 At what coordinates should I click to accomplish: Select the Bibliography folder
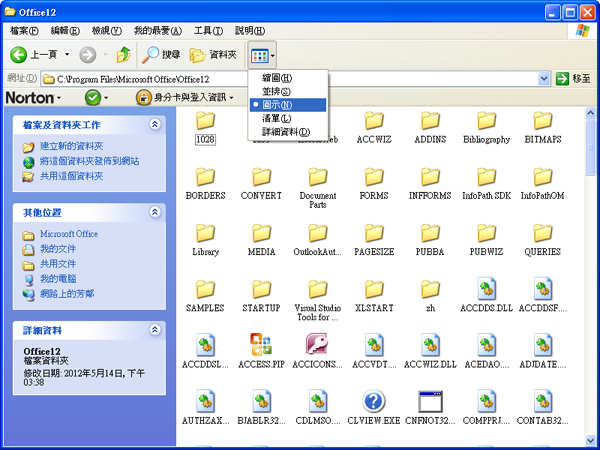pyautogui.click(x=486, y=128)
